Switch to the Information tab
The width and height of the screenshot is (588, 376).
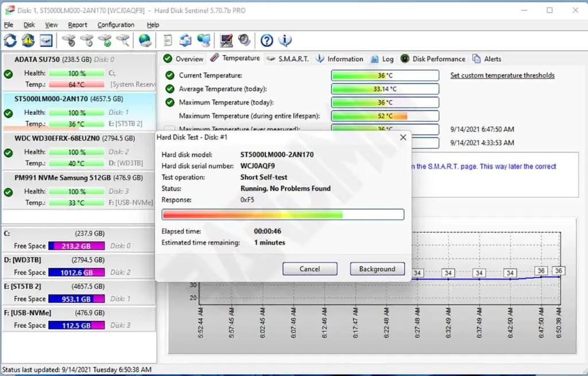pos(339,59)
